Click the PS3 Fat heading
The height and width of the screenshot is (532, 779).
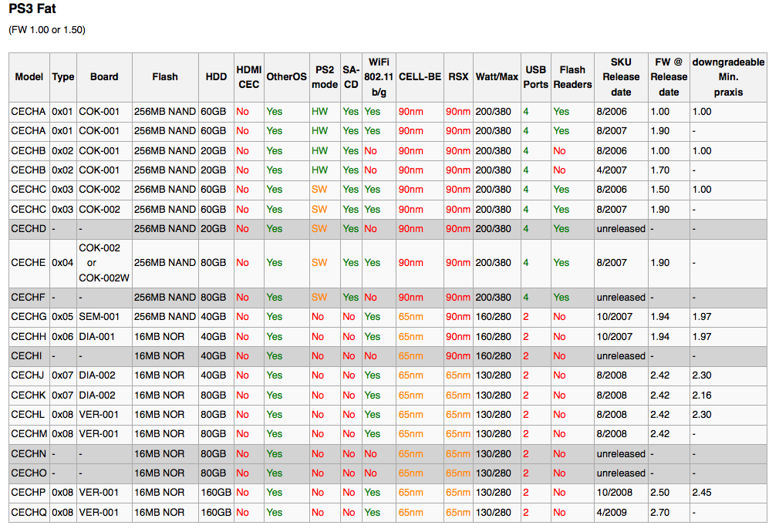[32, 9]
